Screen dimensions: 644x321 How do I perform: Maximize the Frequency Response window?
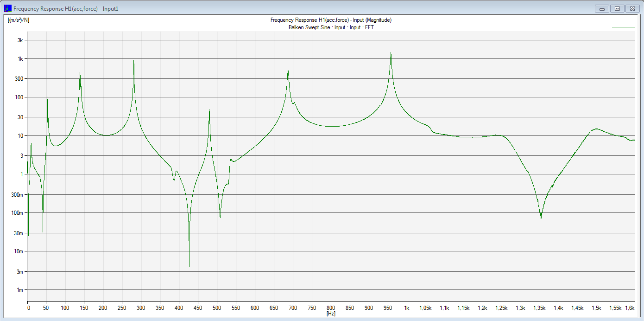point(617,8)
